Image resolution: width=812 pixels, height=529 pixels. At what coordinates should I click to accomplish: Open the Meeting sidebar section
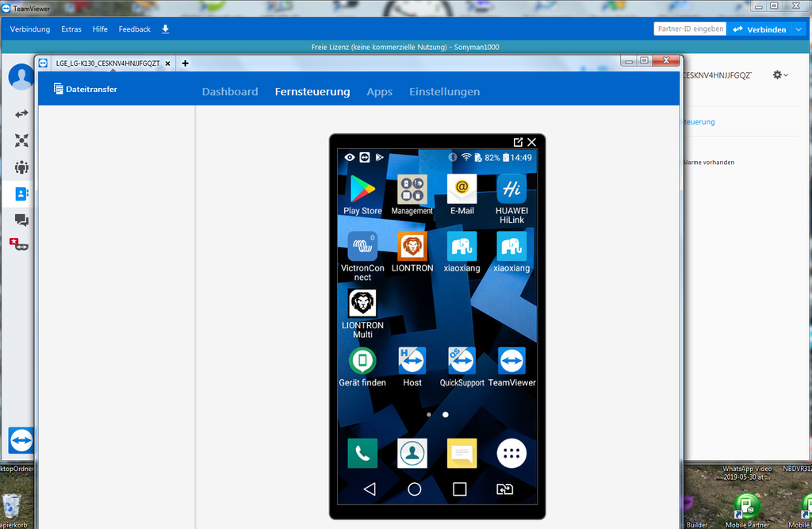21,167
